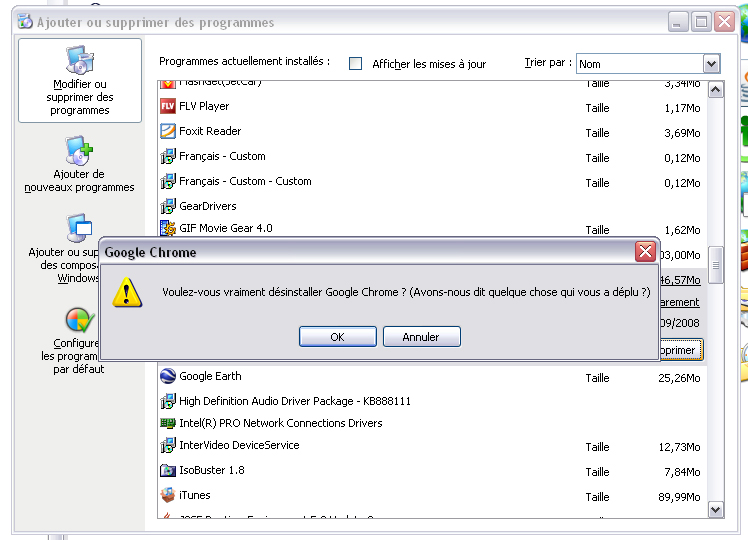
Task: Switch to 'Ajouter de nouveaux programmes'
Action: pos(79,165)
